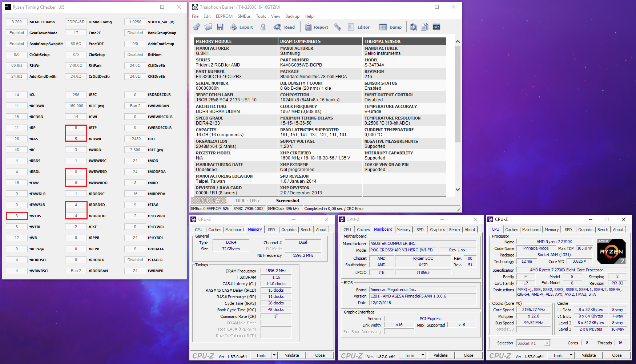Expand Tools dropdown arrow in CPU-Z Memory window

point(274,355)
